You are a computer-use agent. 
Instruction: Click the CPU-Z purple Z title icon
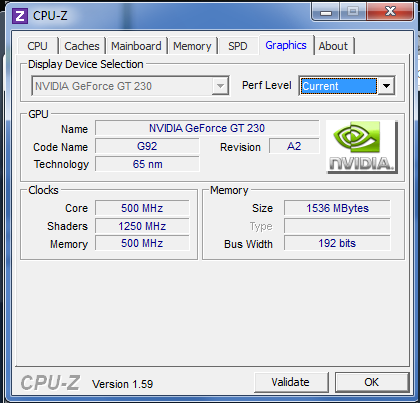[x=20, y=16]
